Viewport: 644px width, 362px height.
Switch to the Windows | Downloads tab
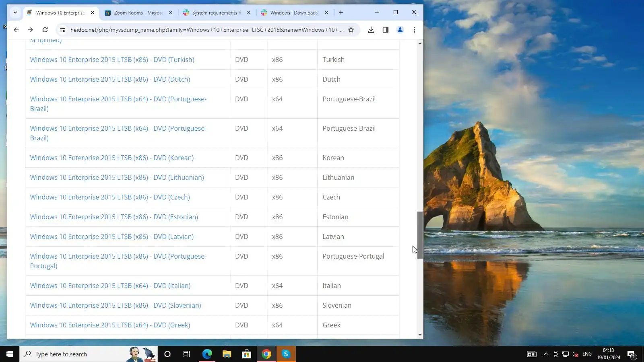(295, 12)
